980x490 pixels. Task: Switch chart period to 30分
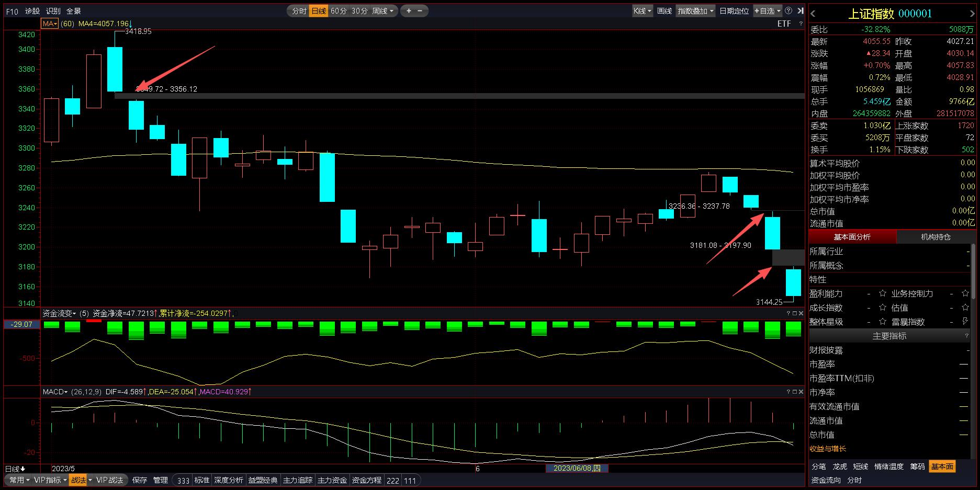click(x=359, y=11)
